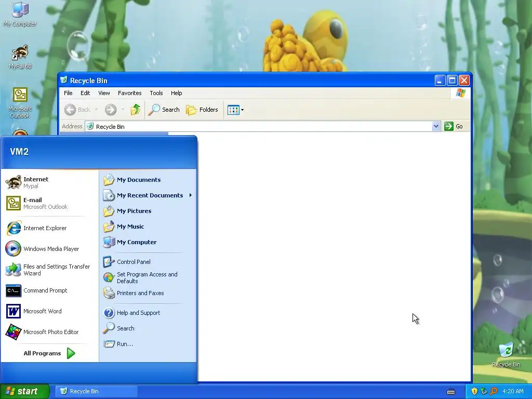Image resolution: width=532 pixels, height=399 pixels.
Task: Open Control Panel
Action: [148, 262]
